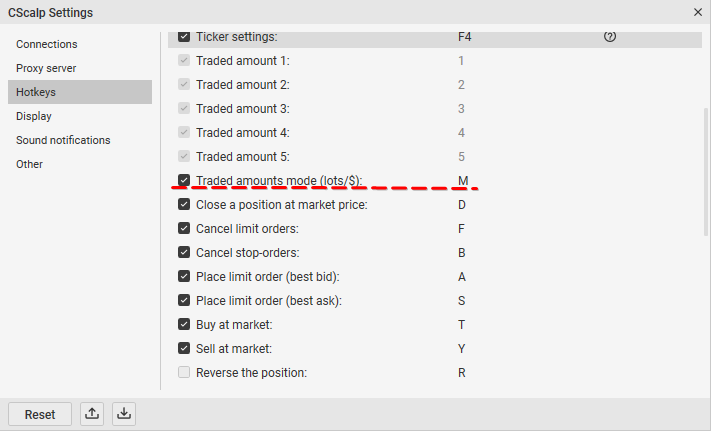Toggle the Cancel limit orders checkbox
The image size is (711, 431).
point(184,229)
